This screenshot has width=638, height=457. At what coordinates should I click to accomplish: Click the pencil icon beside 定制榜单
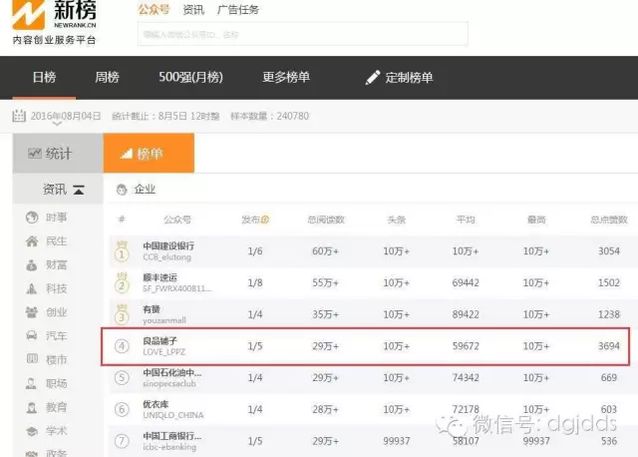pyautogui.click(x=373, y=77)
